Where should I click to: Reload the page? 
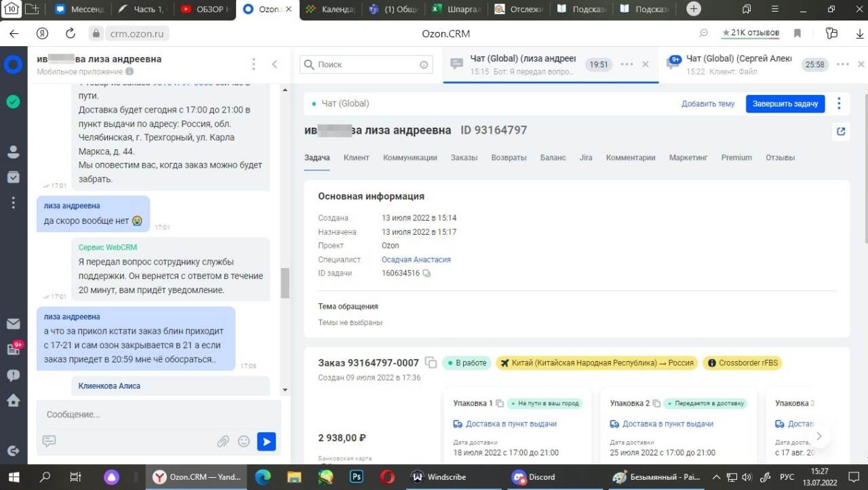(x=70, y=33)
